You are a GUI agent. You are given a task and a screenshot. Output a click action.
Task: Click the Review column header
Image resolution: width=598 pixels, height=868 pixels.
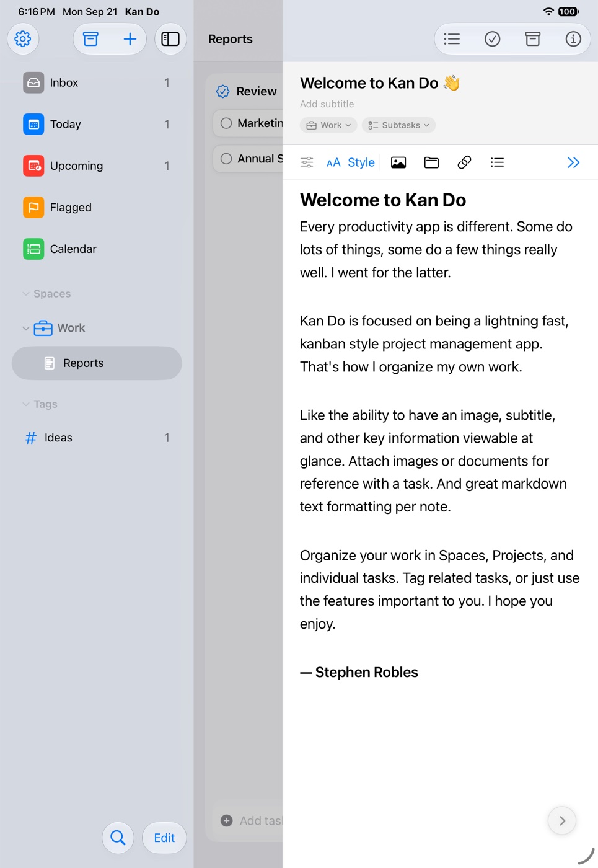(248, 91)
